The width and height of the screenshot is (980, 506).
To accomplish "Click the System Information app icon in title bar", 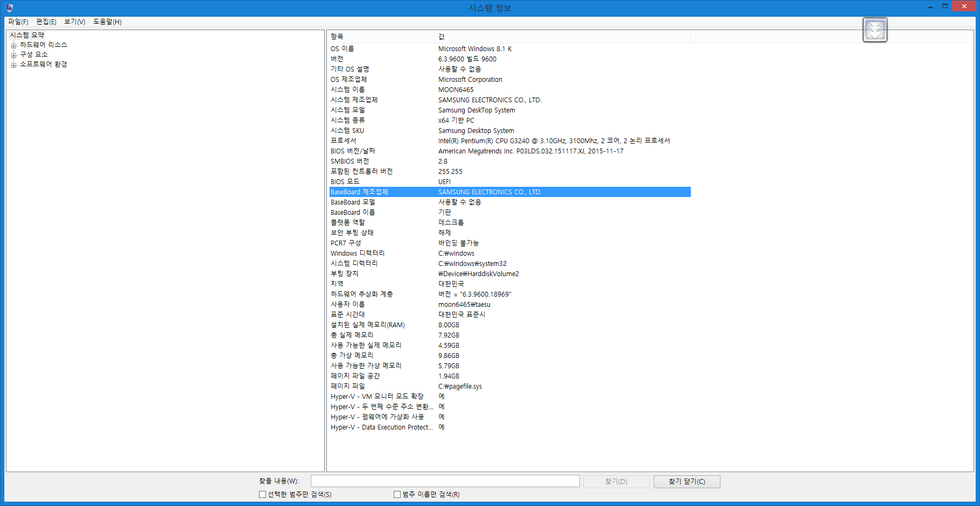I will click(9, 8).
